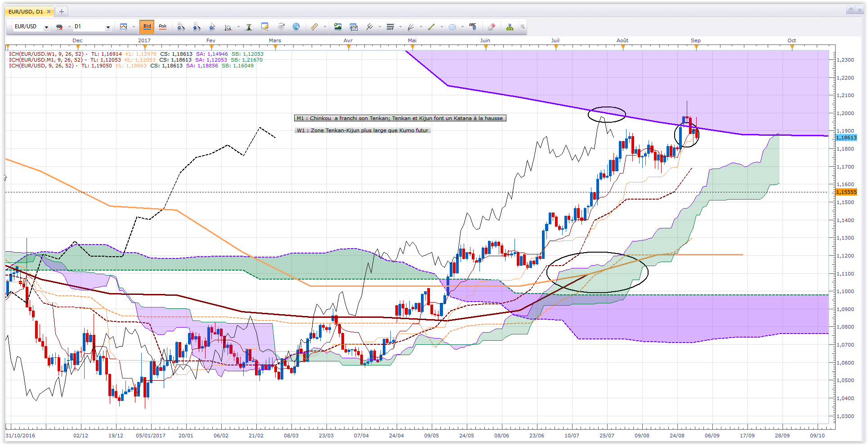Click the toolbar overflow options icon

pyautogui.click(x=523, y=27)
